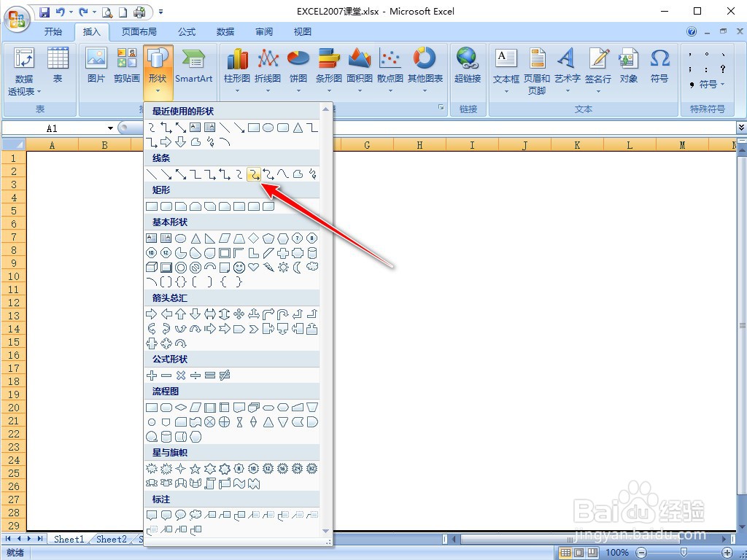Insert an 对象 object

coord(628,66)
